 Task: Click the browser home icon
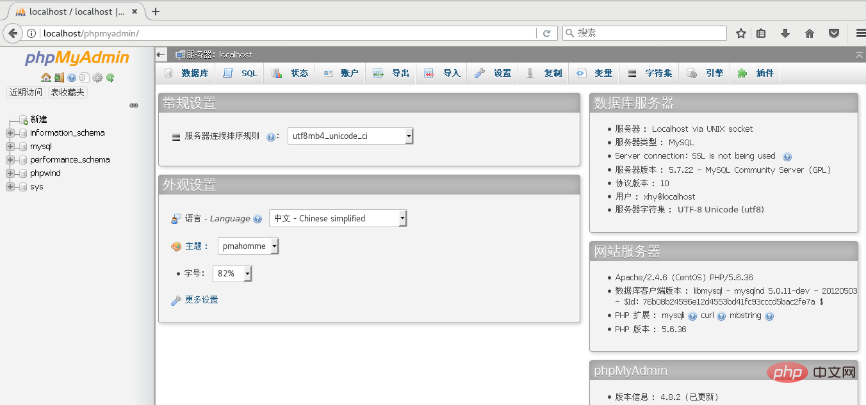point(810,33)
